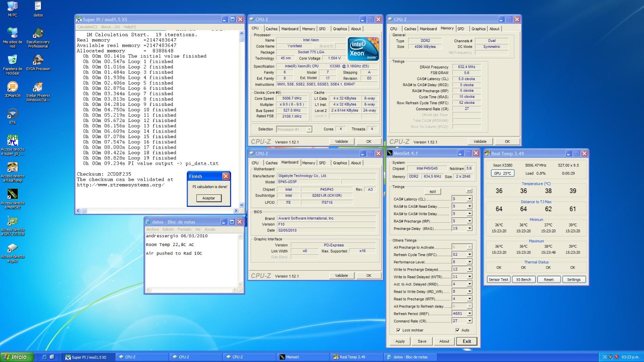Toggle the GPU 25°C button in Real Temp
Viewport: 644px width, 362px height.
tap(502, 173)
